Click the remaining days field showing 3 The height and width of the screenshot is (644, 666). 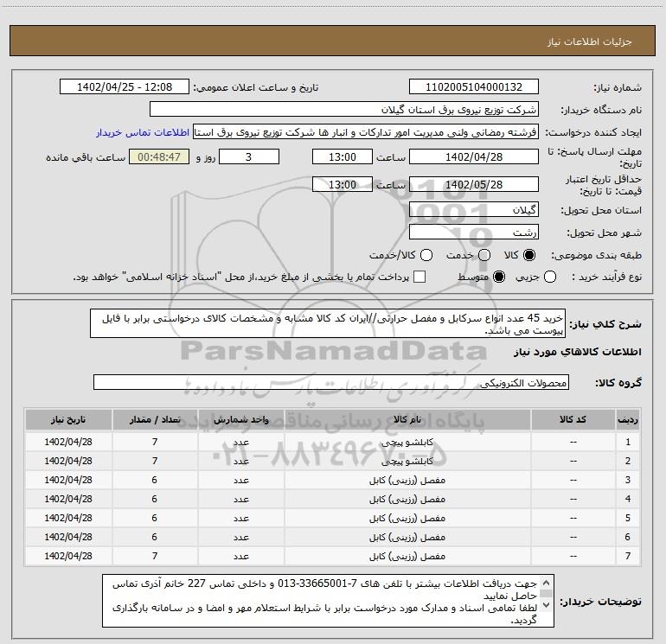pos(249,156)
